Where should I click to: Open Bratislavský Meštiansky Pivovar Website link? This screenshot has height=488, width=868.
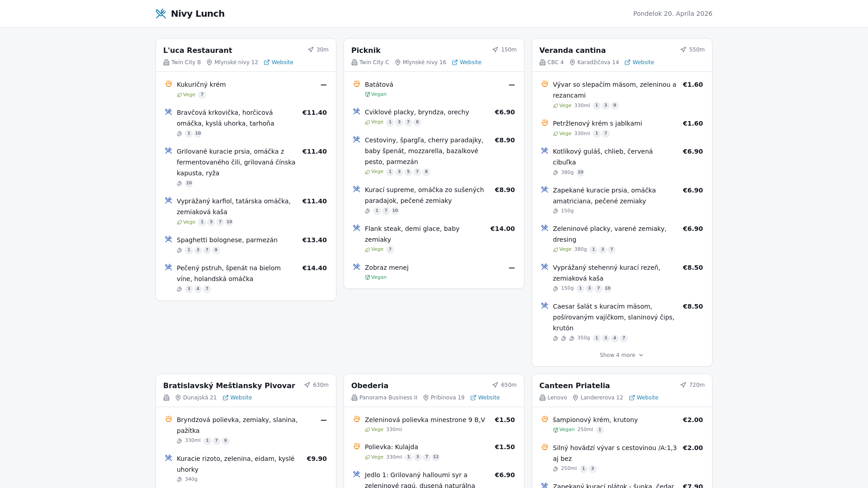(x=237, y=398)
